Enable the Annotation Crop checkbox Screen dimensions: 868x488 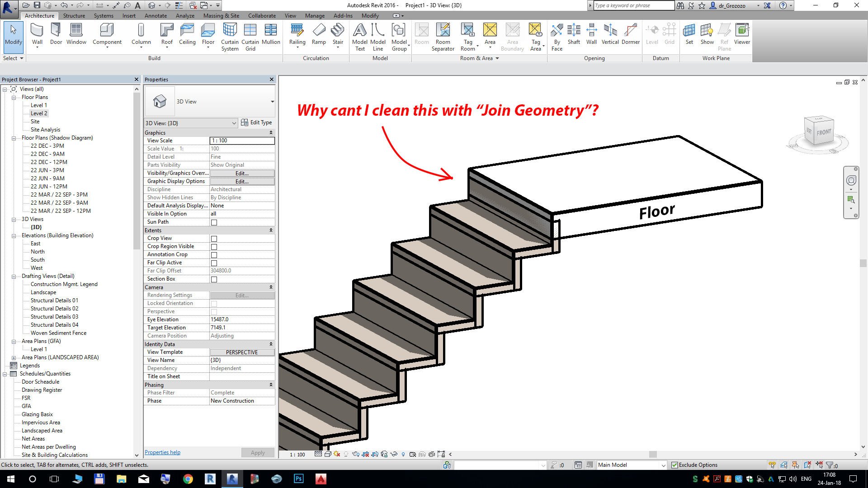(214, 255)
